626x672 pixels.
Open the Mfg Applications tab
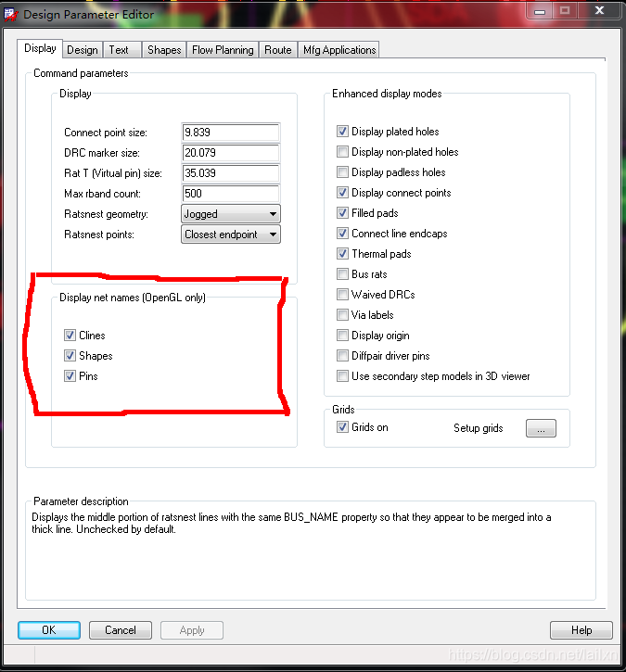coord(339,50)
